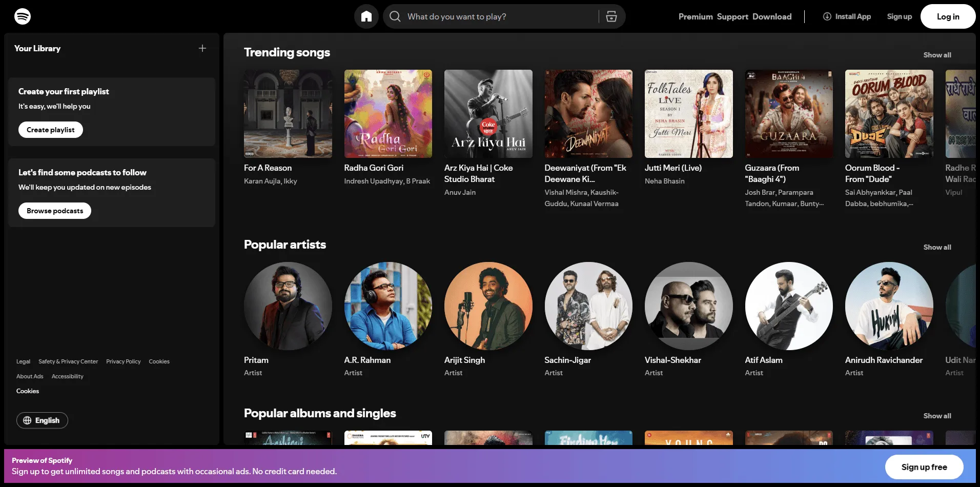
Task: Open Cookies link below About Ads
Action: pos(28,391)
